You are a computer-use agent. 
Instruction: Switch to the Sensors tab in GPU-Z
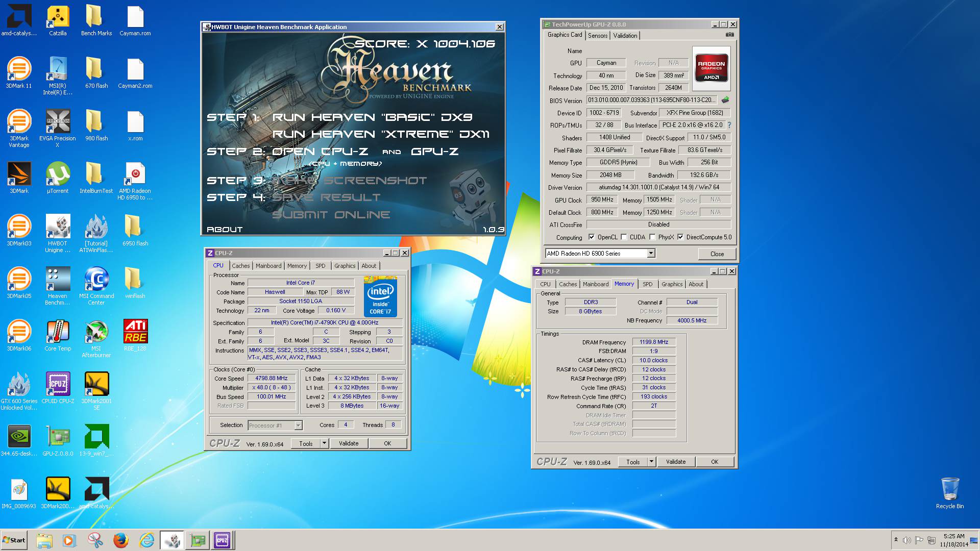pos(598,36)
